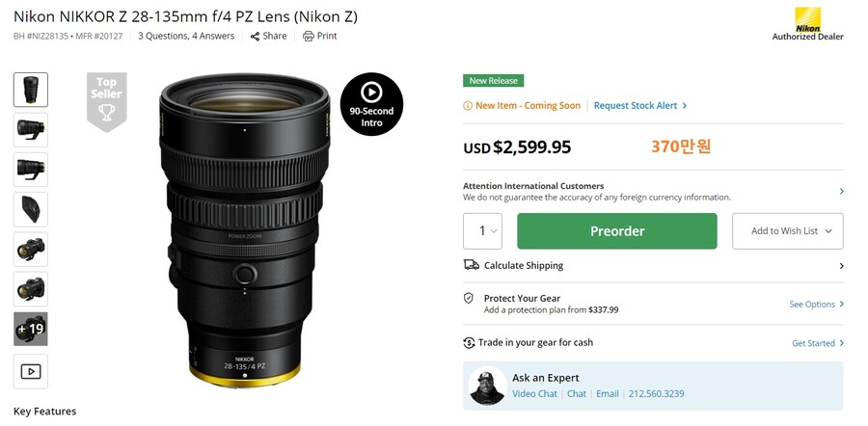Play the 90-Second Intro video

tap(371, 103)
